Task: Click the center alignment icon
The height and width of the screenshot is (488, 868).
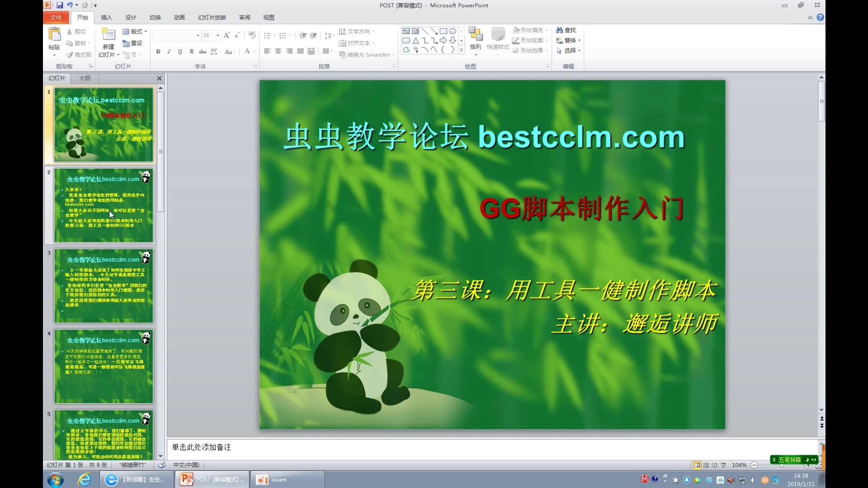Action: [277, 51]
